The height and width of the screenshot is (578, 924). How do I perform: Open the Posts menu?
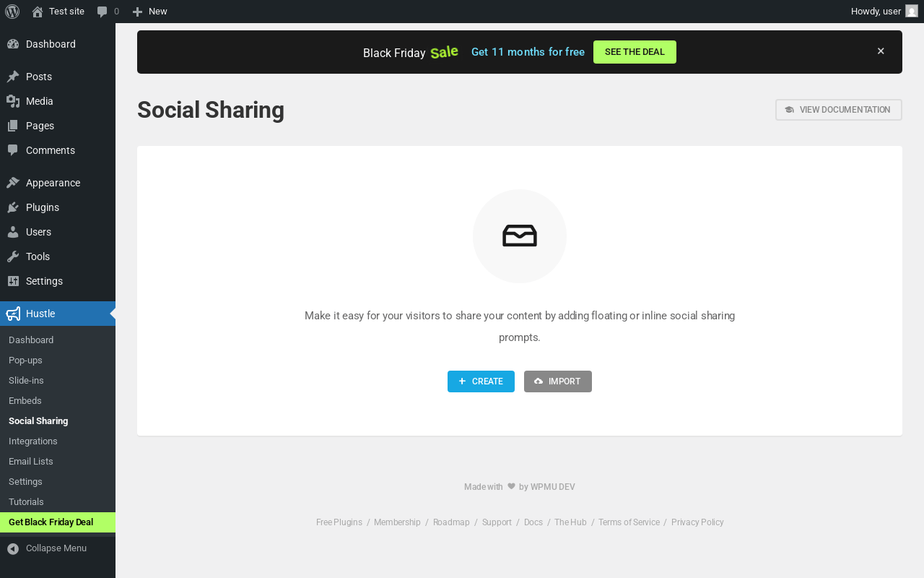(x=58, y=77)
